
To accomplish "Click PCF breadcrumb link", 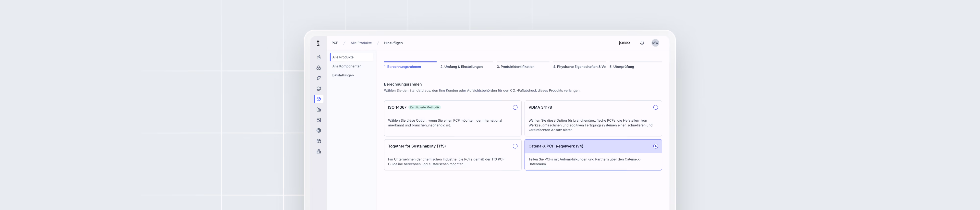I will [335, 43].
